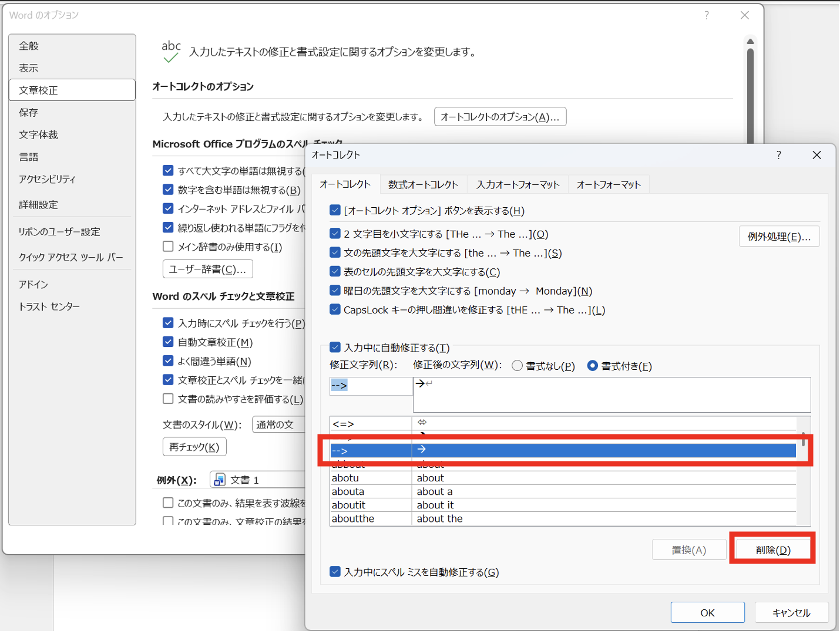Viewport: 840px width, 634px height.
Task: Open the 例外 document dropdown 文書 1
Action: pyautogui.click(x=258, y=480)
